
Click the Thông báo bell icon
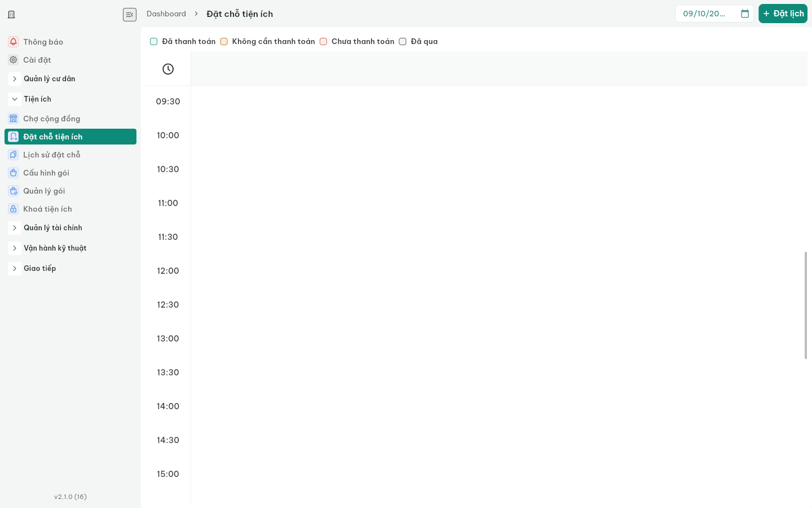14,42
